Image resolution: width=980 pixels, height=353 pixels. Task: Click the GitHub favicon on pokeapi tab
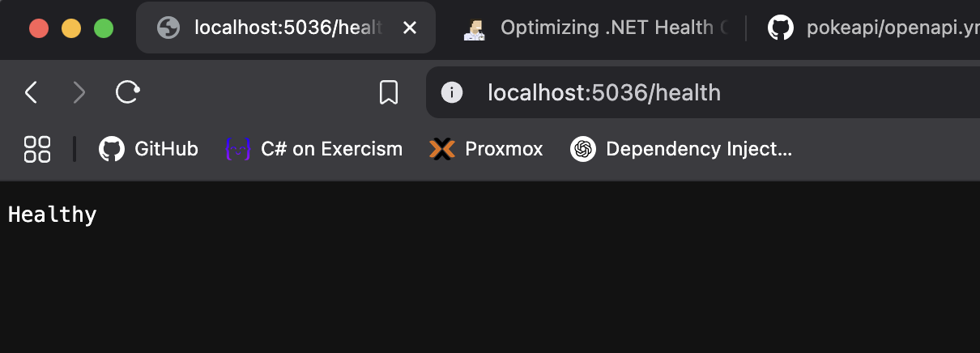click(x=781, y=28)
